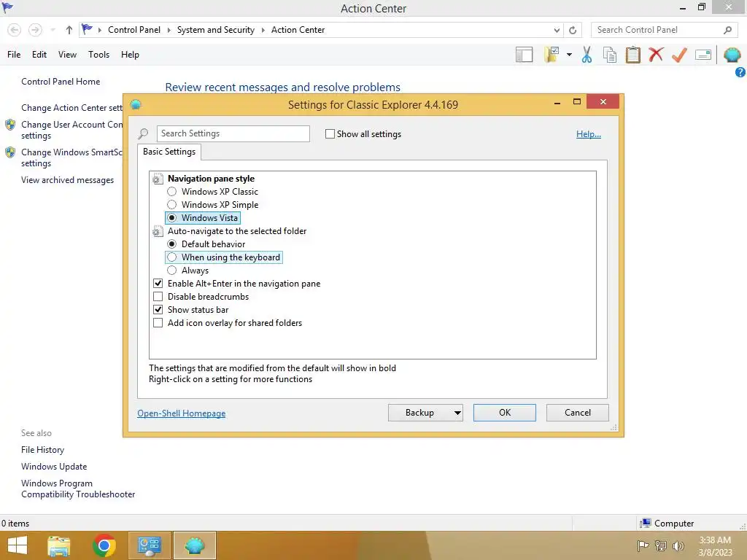The height and width of the screenshot is (560, 747).
Task: Click the Backup button
Action: click(425, 413)
